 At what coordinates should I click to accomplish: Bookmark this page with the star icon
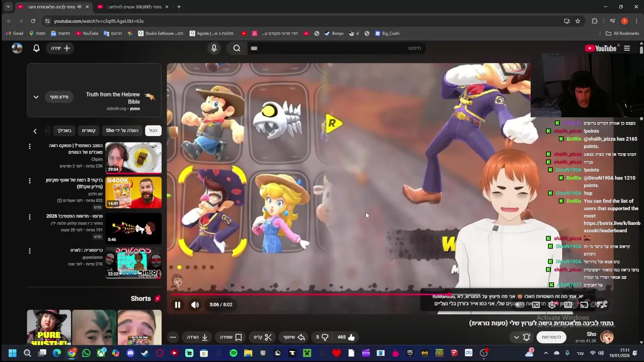[x=578, y=21]
